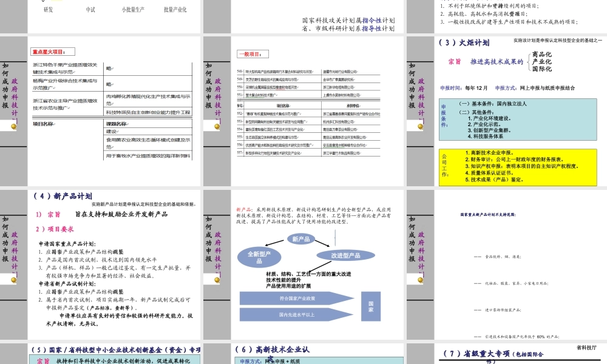Click the line 国家科技攻关计划属指令性计划
The width and height of the screenshot is (607, 364).
[348, 21]
